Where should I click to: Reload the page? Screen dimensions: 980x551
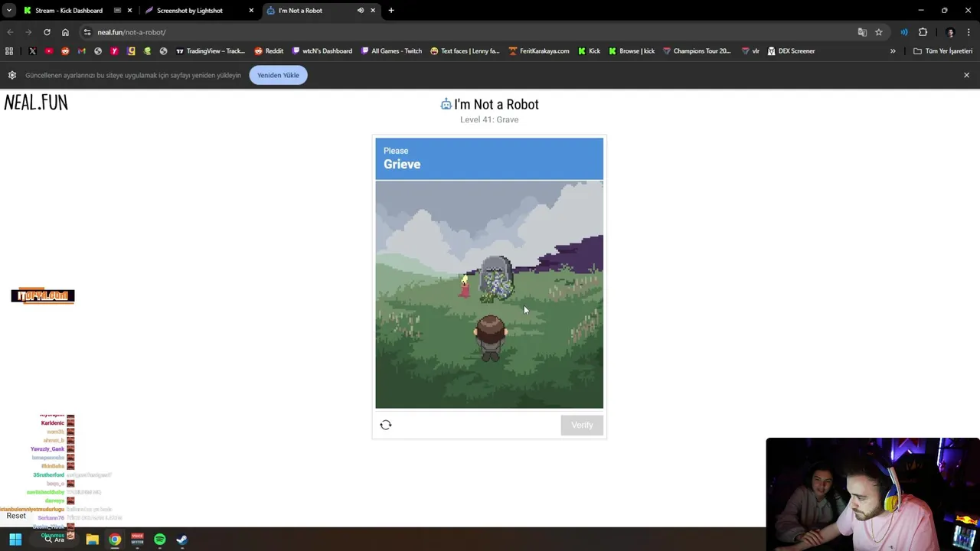pos(47,32)
